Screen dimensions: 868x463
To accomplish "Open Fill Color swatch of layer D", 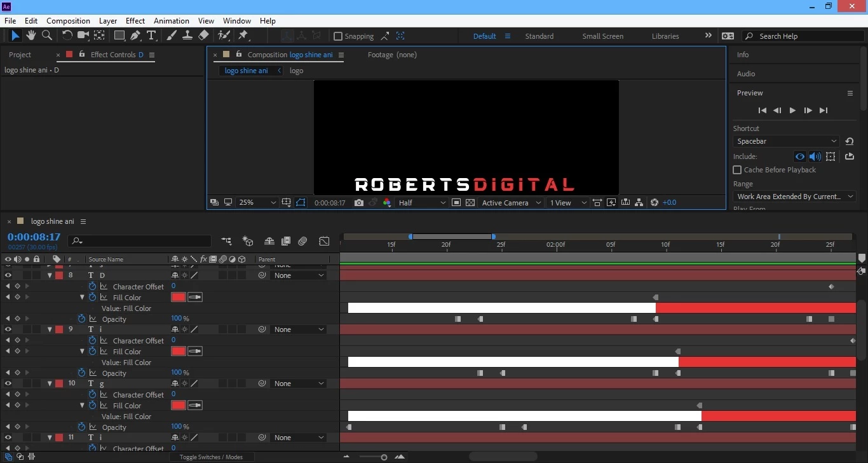I will point(179,297).
